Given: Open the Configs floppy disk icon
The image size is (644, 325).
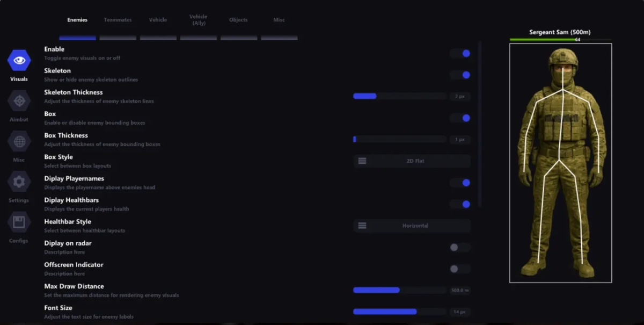Looking at the screenshot, I should 19,222.
